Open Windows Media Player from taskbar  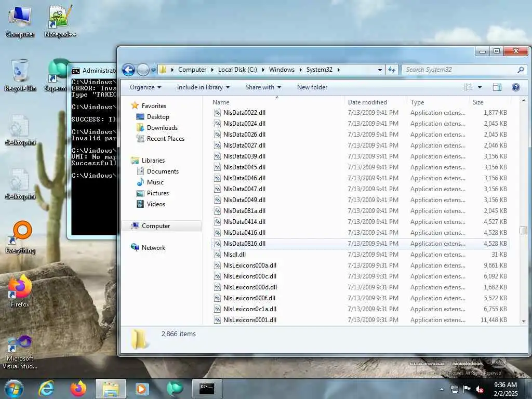click(x=142, y=389)
